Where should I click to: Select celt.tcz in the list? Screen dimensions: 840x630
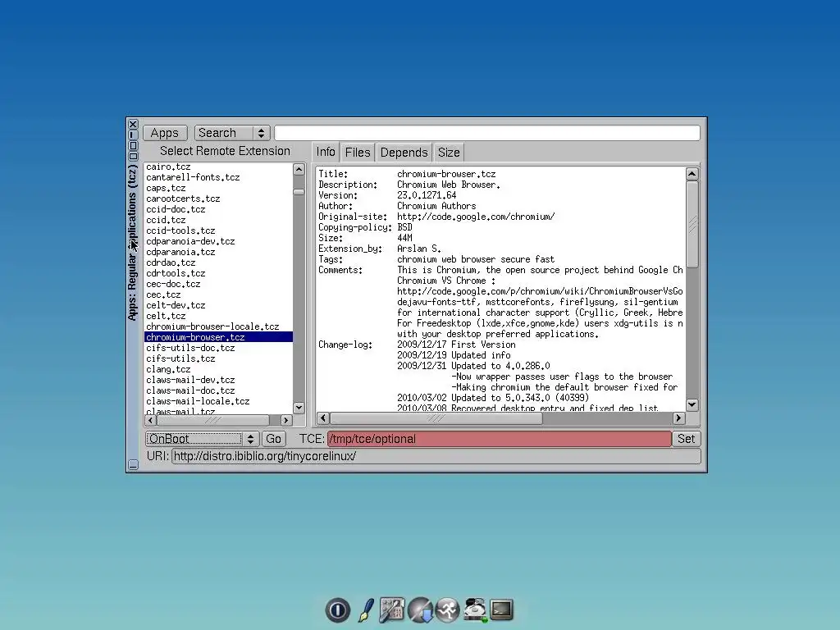coord(218,316)
